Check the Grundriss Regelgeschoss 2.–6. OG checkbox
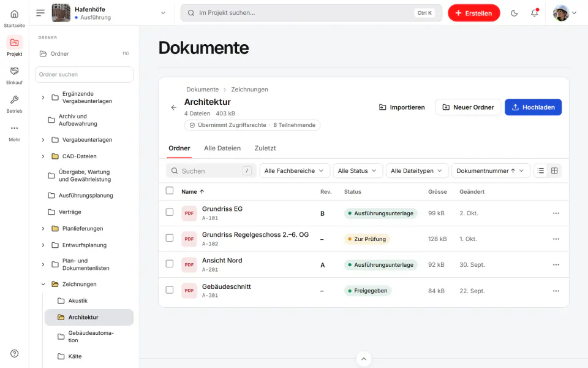This screenshot has height=368, width=588. coord(170,238)
